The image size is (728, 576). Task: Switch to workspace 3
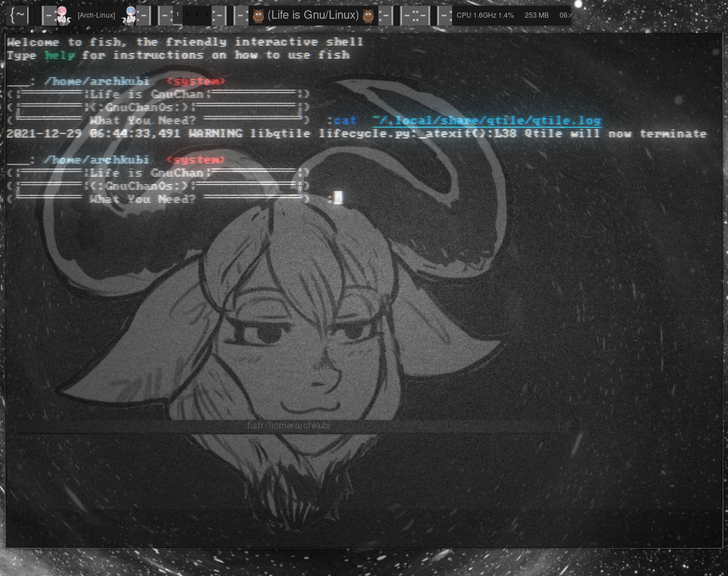pos(197,14)
